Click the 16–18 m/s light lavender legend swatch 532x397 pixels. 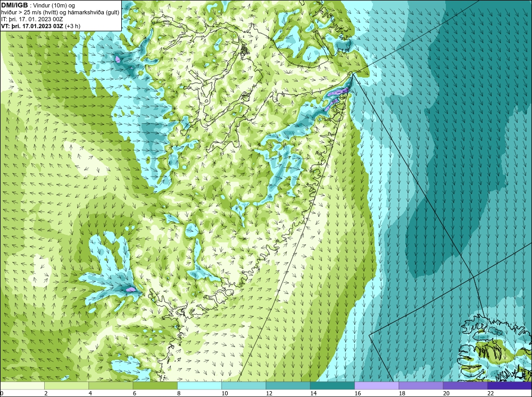coord(377,386)
